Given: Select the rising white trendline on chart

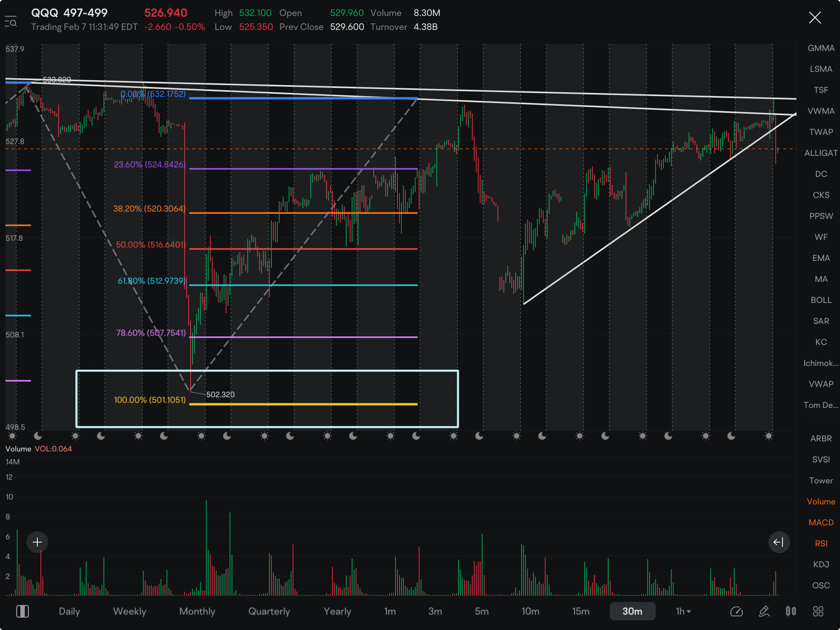Looking at the screenshot, I should click(660, 208).
